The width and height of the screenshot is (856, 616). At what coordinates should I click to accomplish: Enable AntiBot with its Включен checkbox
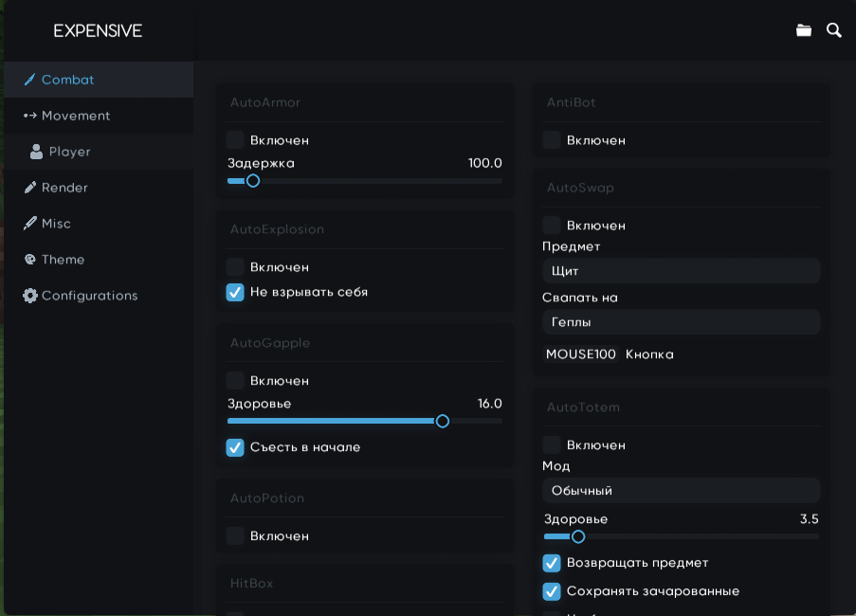(x=552, y=139)
